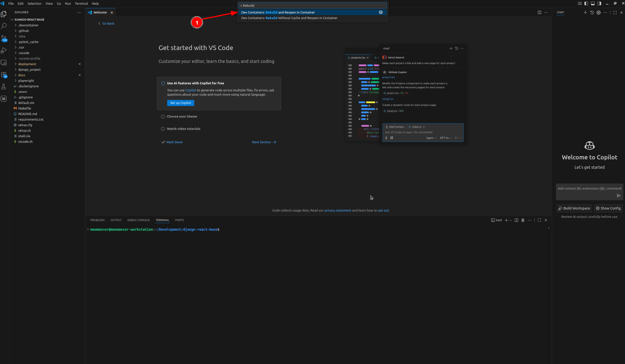The image size is (625, 364).
Task: Kill terminal with trash icon
Action: click(523, 220)
